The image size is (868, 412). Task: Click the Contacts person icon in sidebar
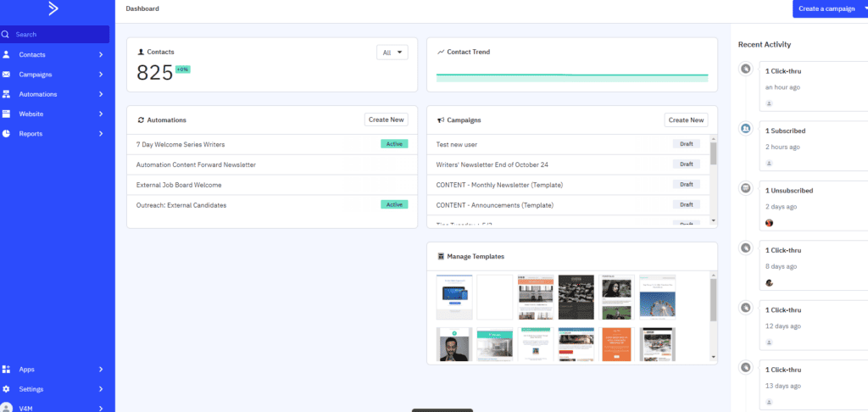point(6,54)
